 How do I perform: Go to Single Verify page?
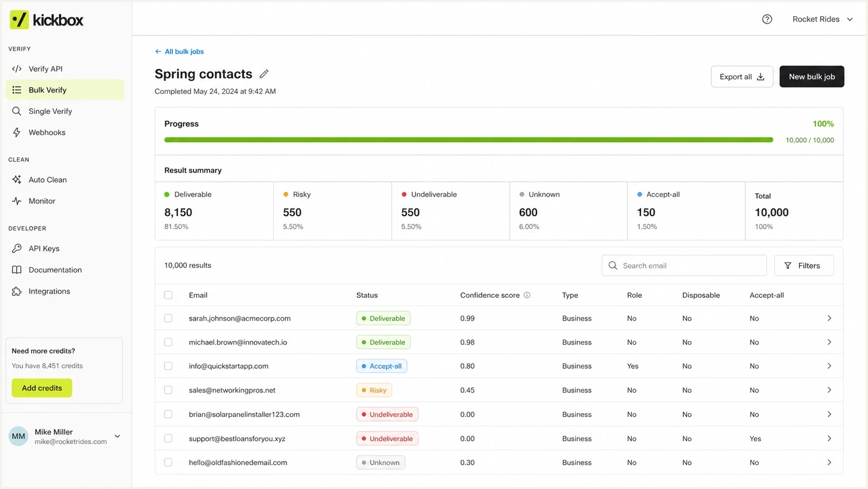65,111
